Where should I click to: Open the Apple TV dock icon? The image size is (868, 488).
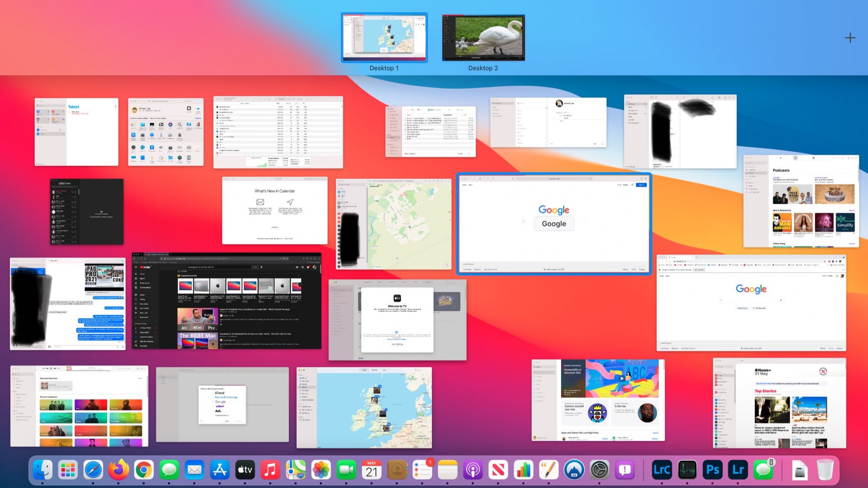(245, 470)
